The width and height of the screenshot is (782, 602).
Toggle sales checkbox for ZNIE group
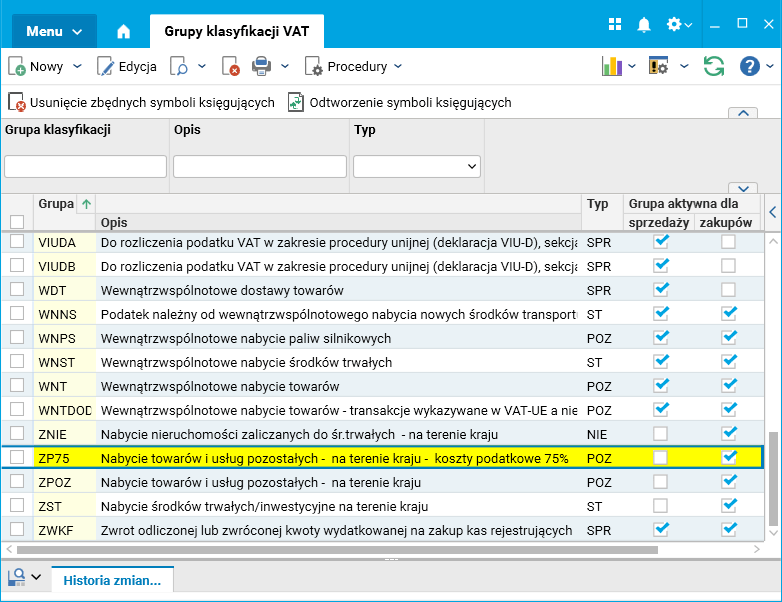click(660, 433)
